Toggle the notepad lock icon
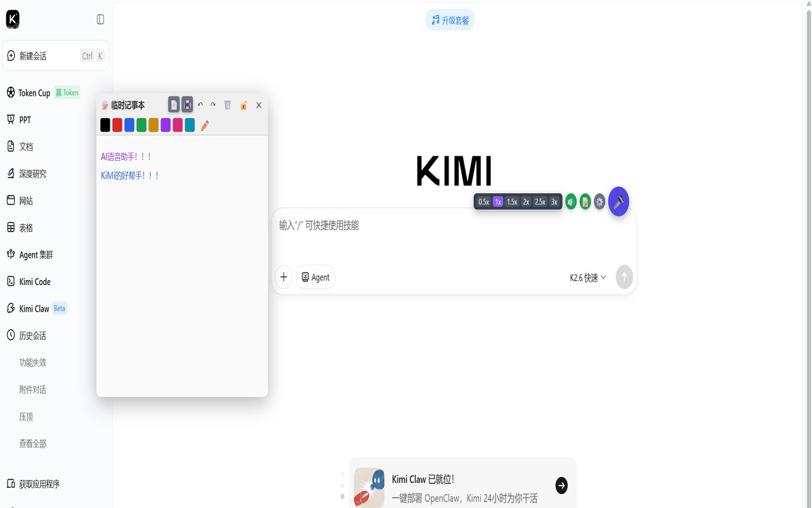 click(x=244, y=105)
